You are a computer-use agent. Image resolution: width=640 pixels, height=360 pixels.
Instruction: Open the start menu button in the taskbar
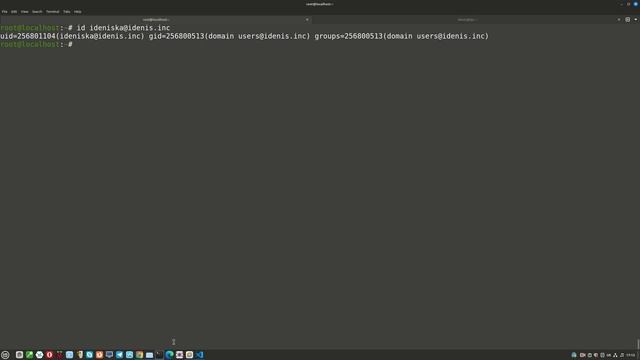pos(5,355)
